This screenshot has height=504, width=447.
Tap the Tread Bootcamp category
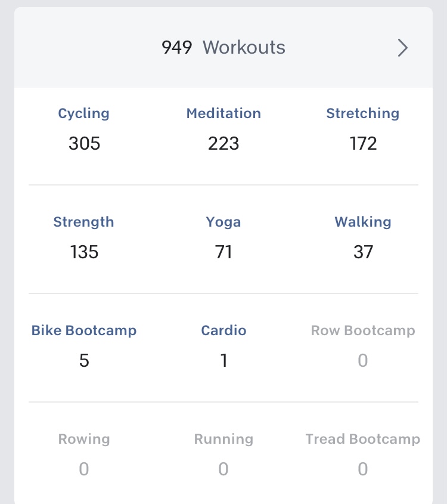pyautogui.click(x=363, y=439)
